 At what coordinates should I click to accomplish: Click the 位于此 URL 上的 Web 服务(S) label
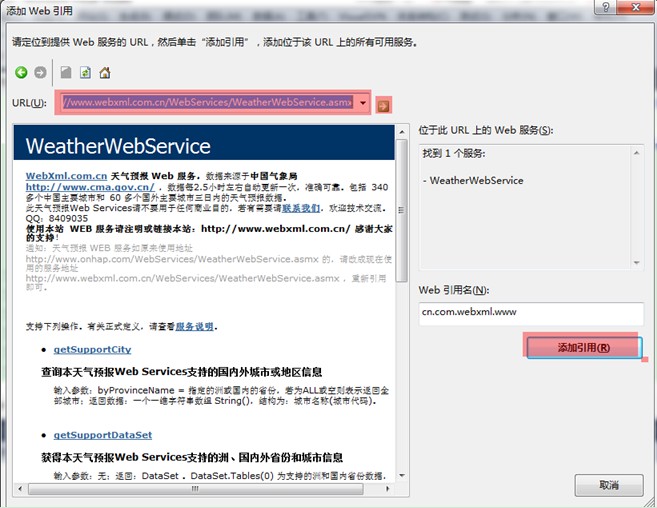point(486,130)
